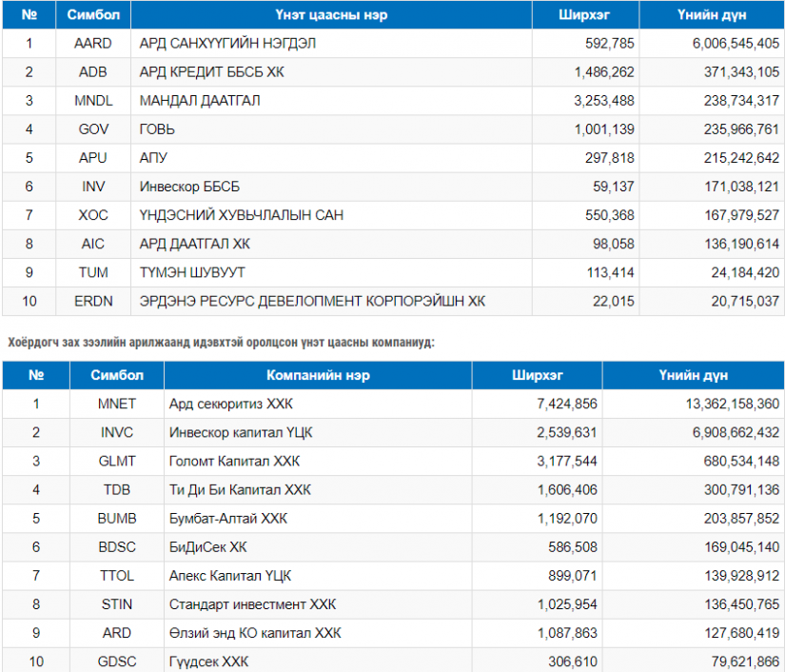Click value 6,006,545,405

click(x=736, y=44)
